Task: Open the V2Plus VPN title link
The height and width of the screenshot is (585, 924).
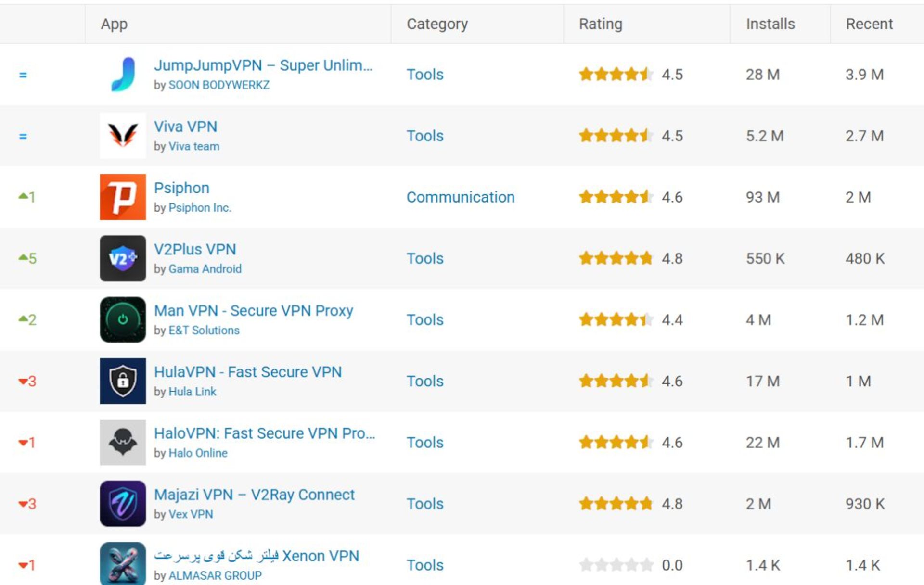Action: pyautogui.click(x=195, y=249)
